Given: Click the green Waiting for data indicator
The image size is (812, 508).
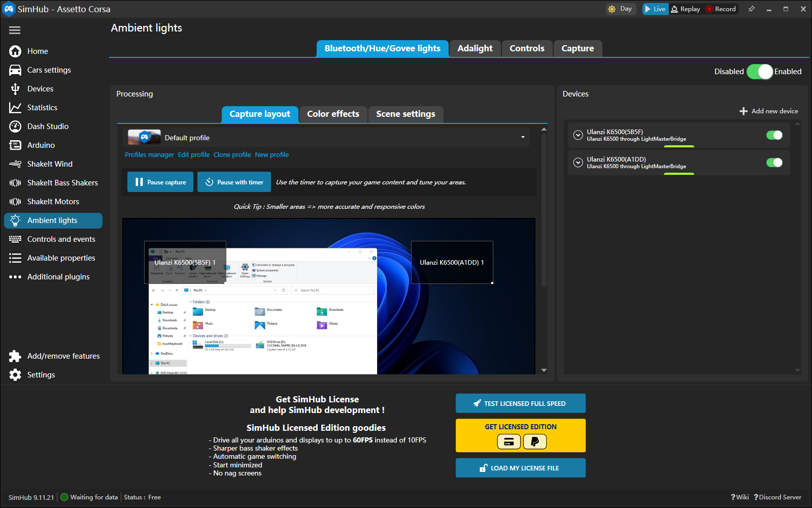Looking at the screenshot, I should (64, 497).
